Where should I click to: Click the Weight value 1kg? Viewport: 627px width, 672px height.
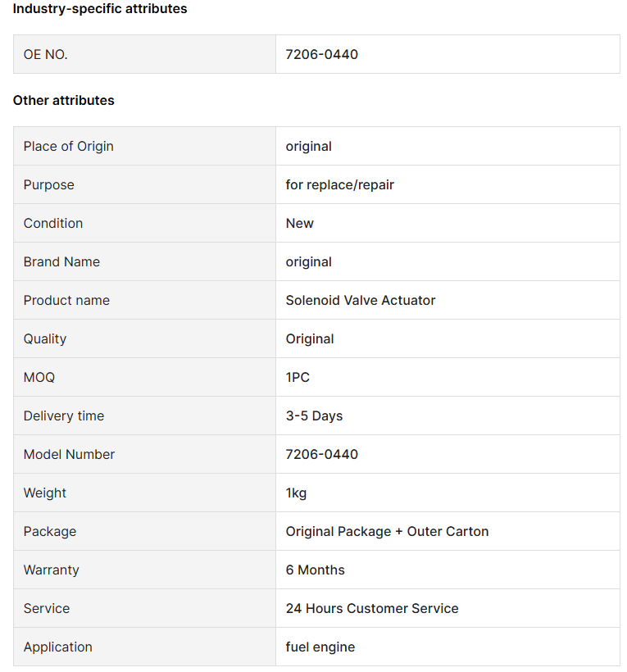click(296, 493)
